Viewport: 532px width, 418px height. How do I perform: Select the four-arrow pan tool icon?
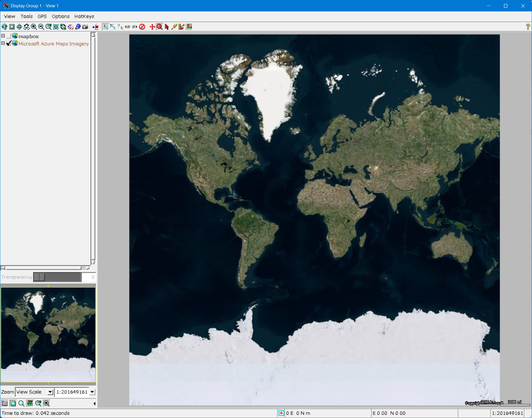(19, 27)
